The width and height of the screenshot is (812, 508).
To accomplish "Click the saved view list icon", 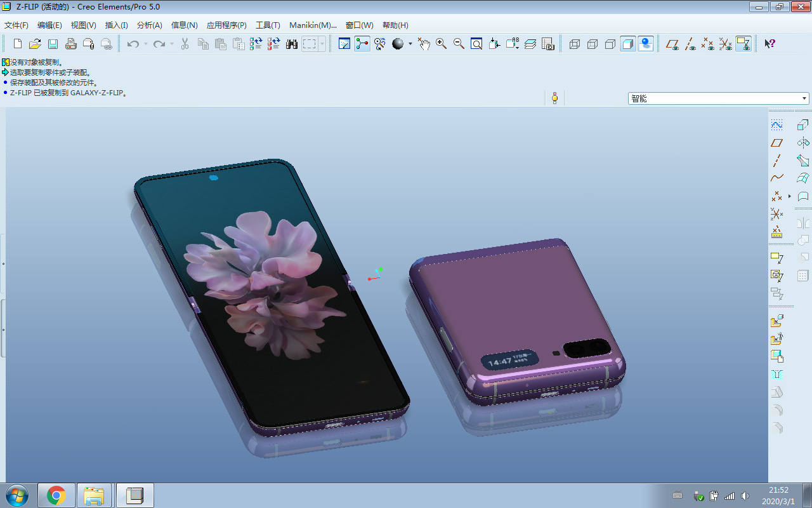I will coord(513,44).
